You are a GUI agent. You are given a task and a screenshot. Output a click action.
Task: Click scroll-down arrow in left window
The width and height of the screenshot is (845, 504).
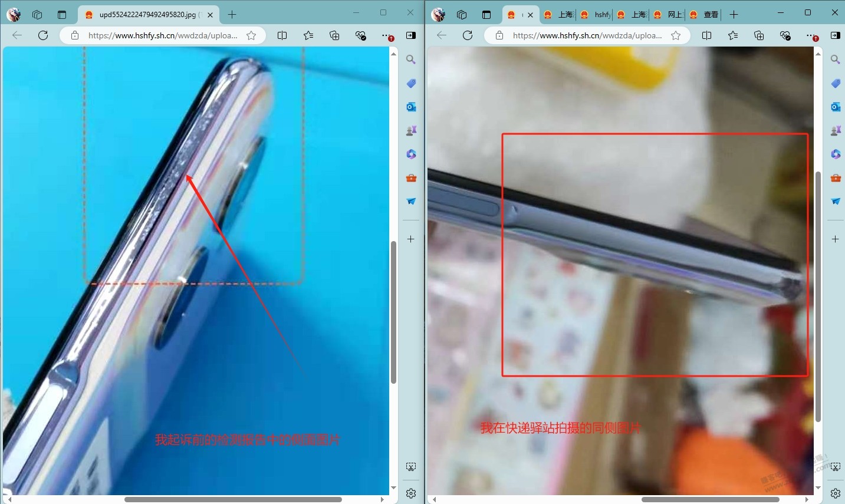coord(393,488)
